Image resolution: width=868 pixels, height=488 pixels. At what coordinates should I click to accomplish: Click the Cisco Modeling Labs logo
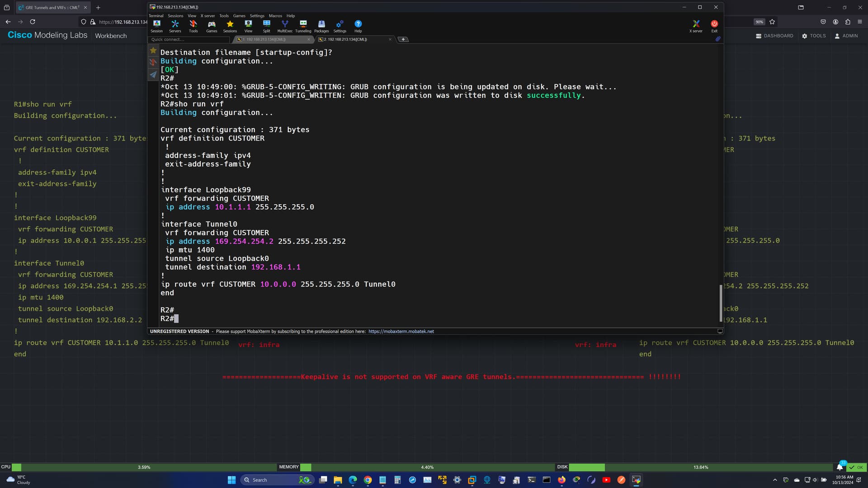[x=47, y=35]
